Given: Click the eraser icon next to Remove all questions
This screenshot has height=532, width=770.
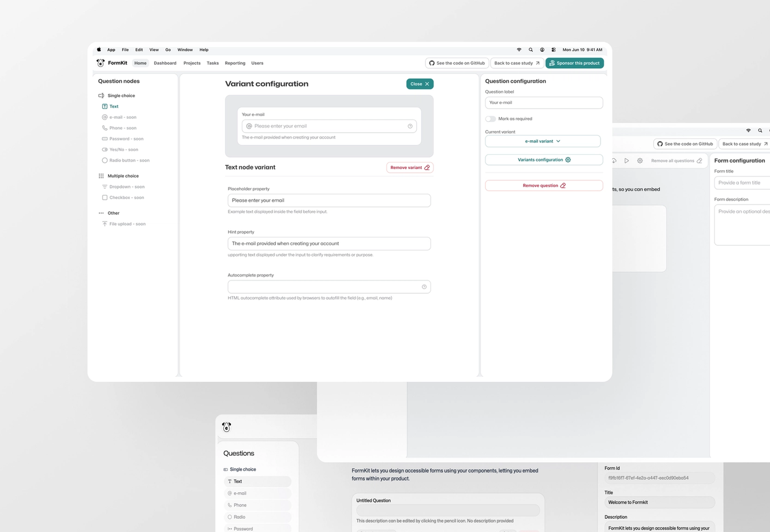Looking at the screenshot, I should coord(700,160).
